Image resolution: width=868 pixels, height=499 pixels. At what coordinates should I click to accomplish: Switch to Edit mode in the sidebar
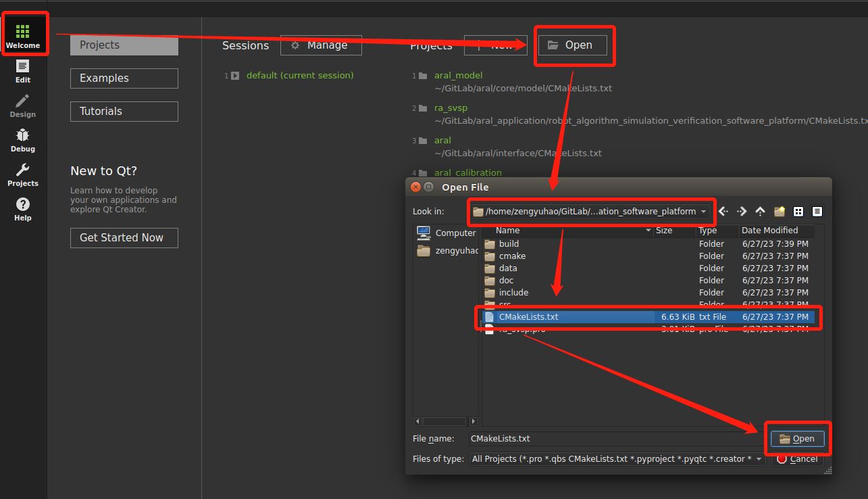click(23, 70)
